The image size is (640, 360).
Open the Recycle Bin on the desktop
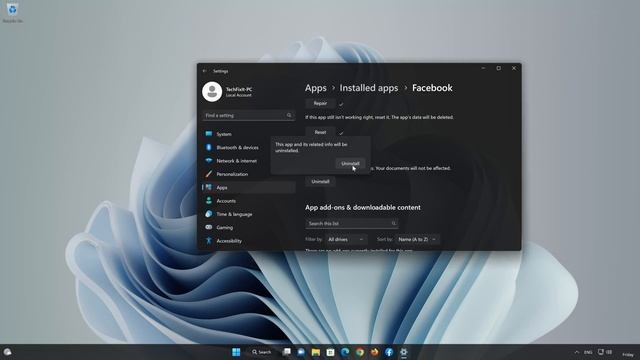coord(13,13)
